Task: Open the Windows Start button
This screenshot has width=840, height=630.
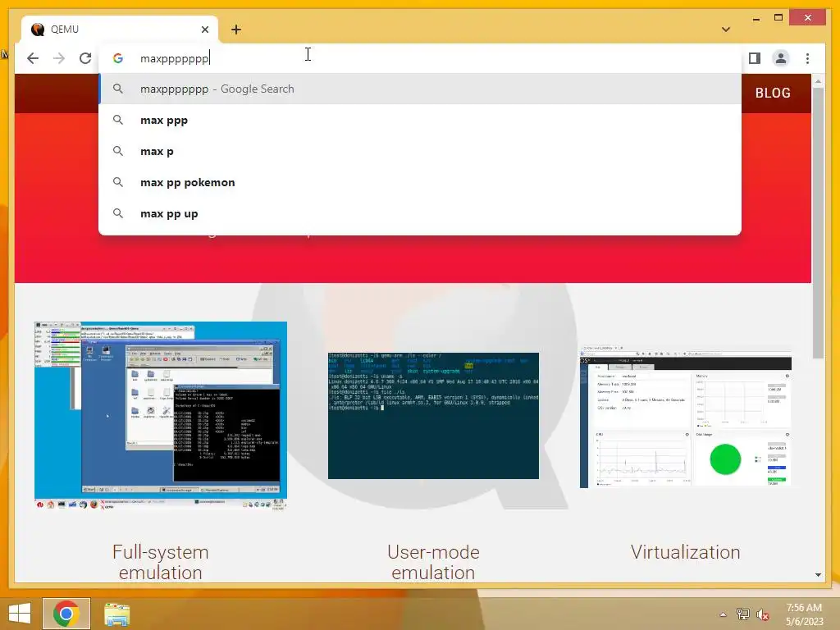Action: (20, 614)
